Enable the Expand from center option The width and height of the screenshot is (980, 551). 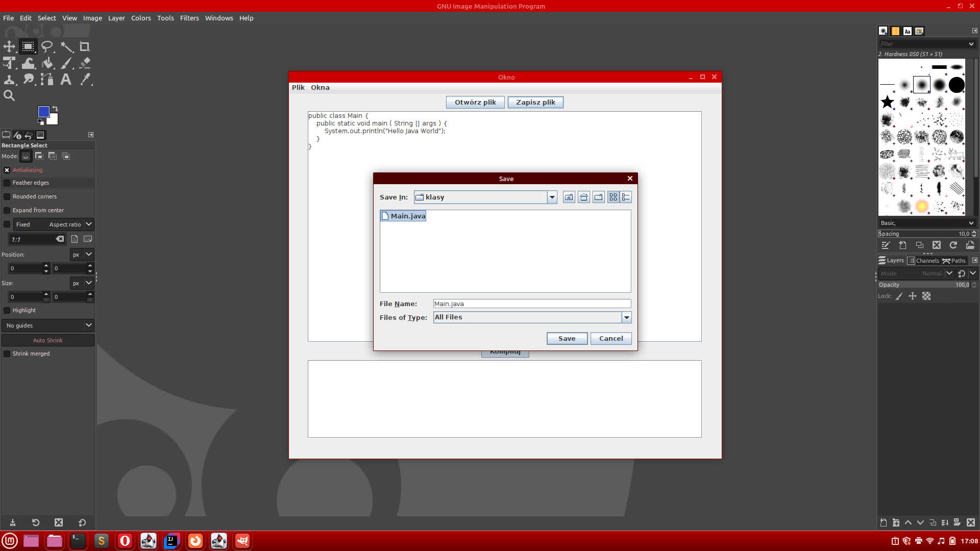point(7,210)
